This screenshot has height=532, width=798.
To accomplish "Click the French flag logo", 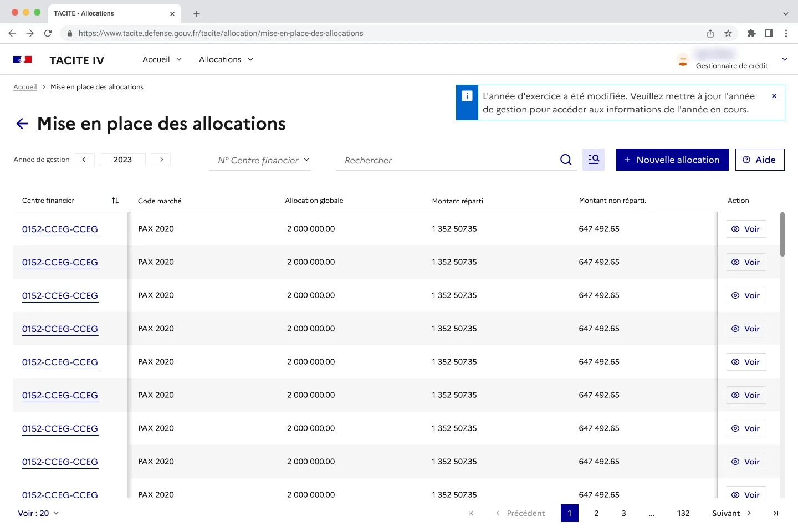I will pyautogui.click(x=23, y=59).
